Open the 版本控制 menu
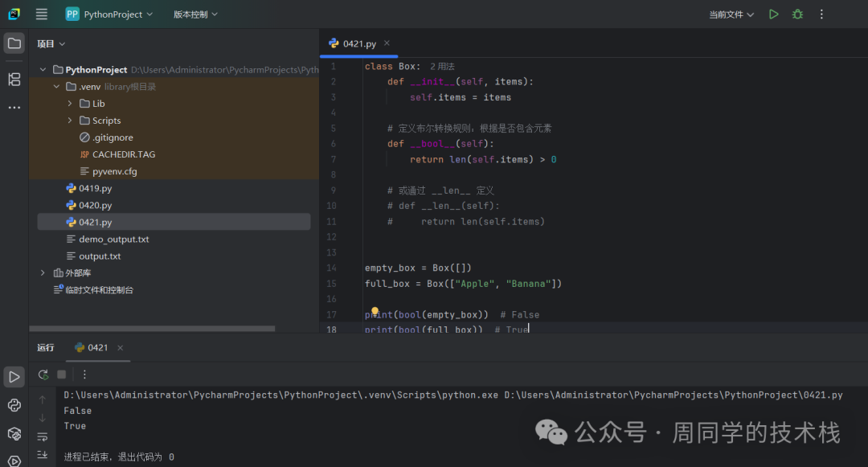Image resolution: width=868 pixels, height=467 pixels. tap(195, 14)
